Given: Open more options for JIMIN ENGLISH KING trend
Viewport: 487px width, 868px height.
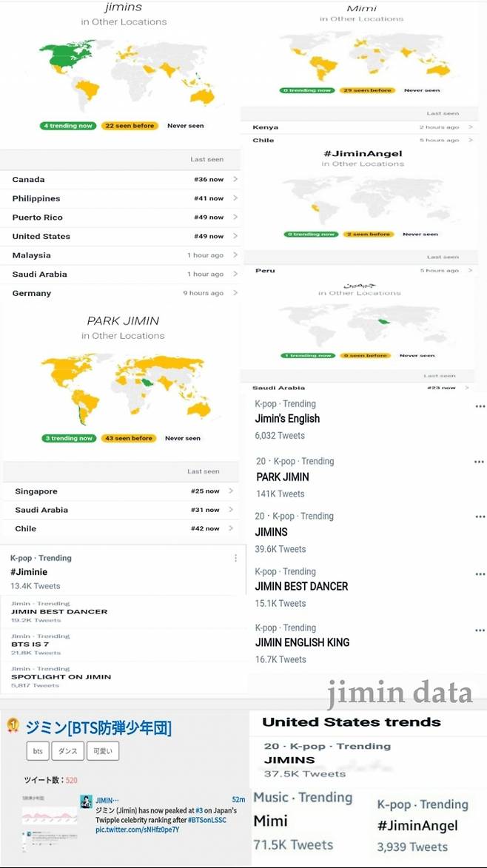Looking at the screenshot, I should [x=480, y=630].
